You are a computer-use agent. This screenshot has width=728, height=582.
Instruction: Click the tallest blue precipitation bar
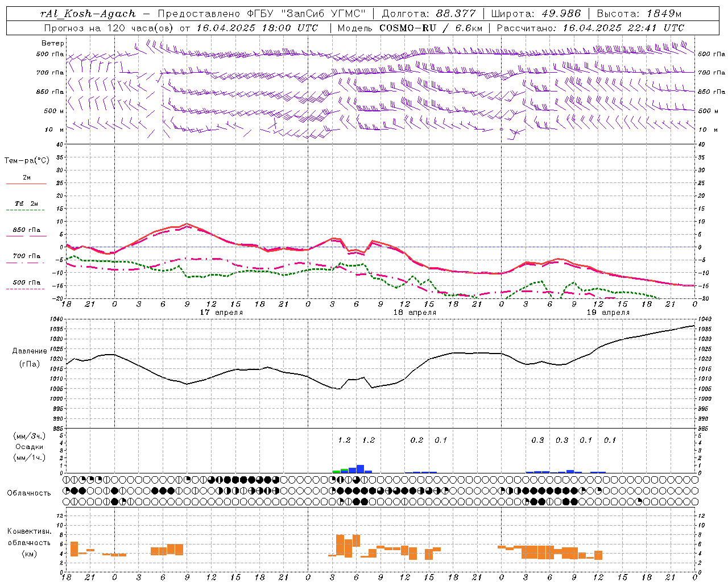tap(360, 469)
